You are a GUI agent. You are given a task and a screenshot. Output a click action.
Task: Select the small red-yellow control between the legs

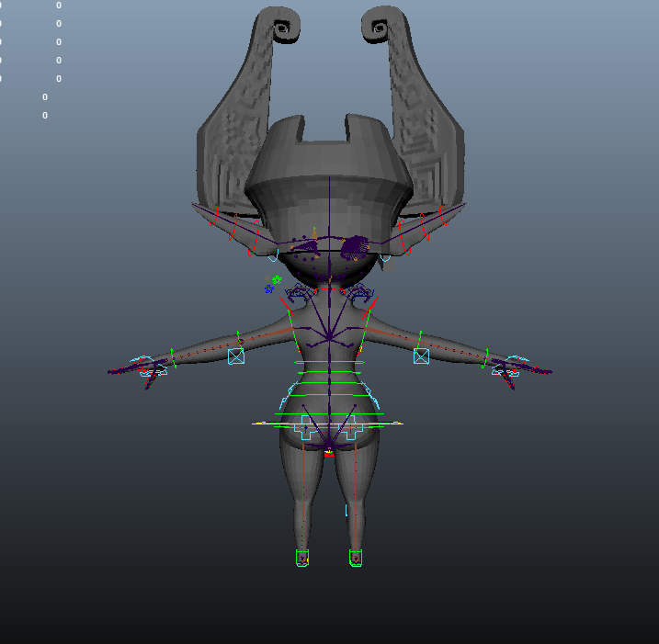tap(329, 453)
